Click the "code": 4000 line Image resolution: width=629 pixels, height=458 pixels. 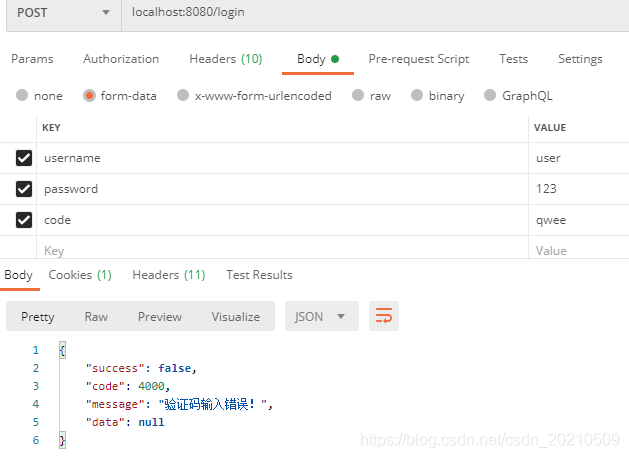pos(128,386)
